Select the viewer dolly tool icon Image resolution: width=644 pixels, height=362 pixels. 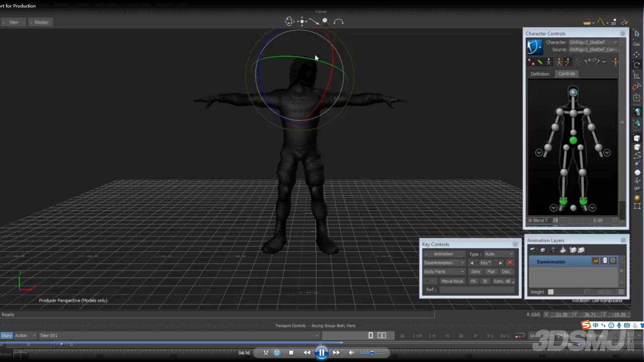click(x=314, y=22)
